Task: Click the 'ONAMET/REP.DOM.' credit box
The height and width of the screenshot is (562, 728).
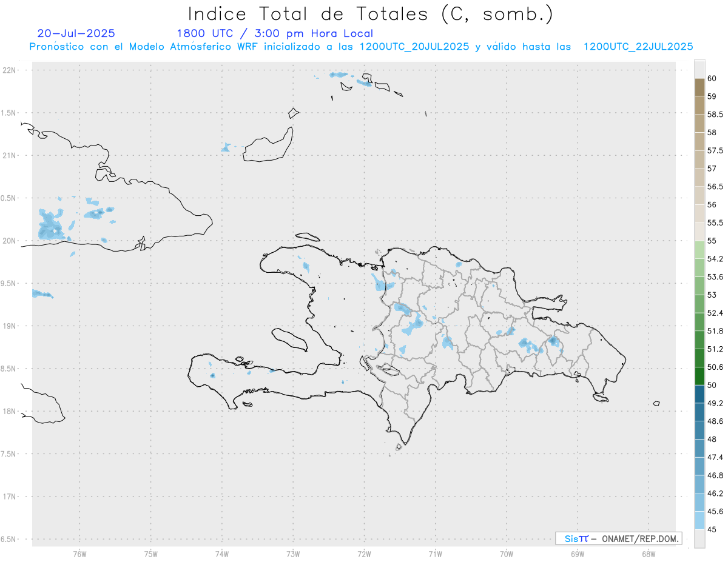Action: click(618, 538)
